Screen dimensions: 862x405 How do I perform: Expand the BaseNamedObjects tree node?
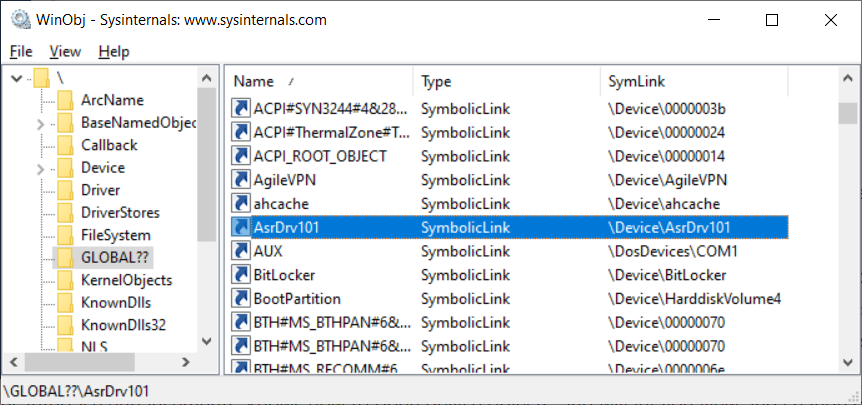(40, 123)
